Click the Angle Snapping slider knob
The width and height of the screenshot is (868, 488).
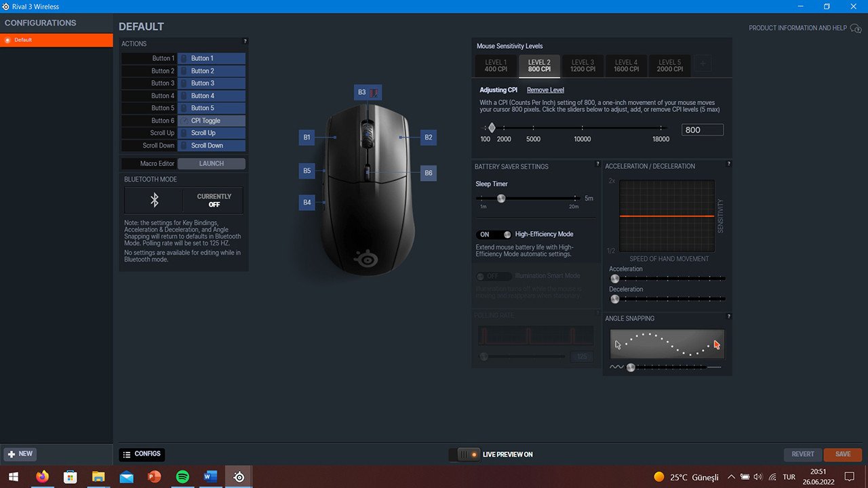(x=631, y=367)
